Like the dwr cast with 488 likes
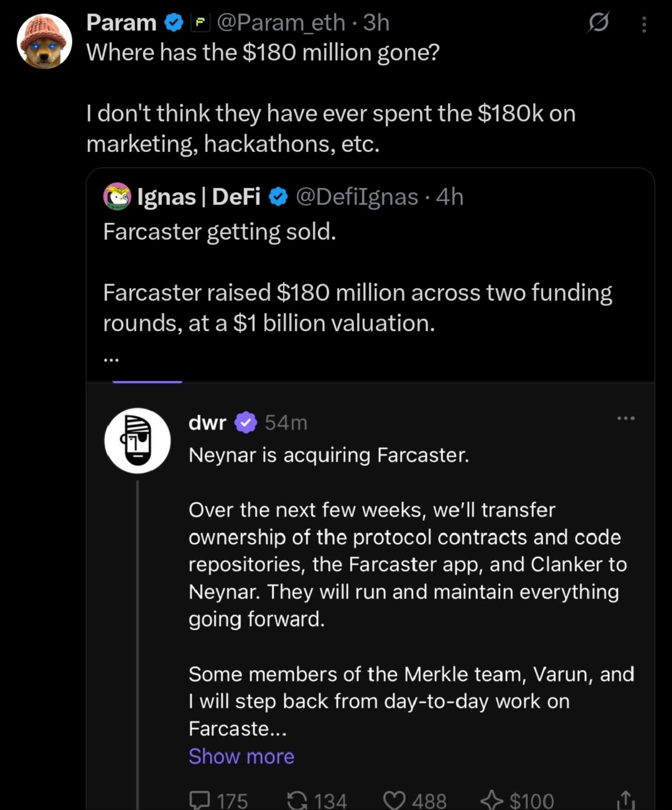Image resolution: width=672 pixels, height=810 pixels. coord(394,800)
